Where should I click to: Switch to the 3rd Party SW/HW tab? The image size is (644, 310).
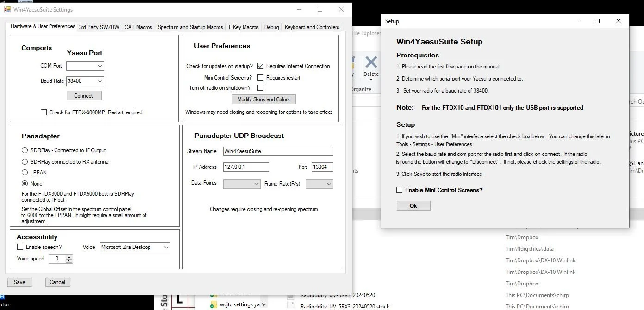(x=99, y=27)
